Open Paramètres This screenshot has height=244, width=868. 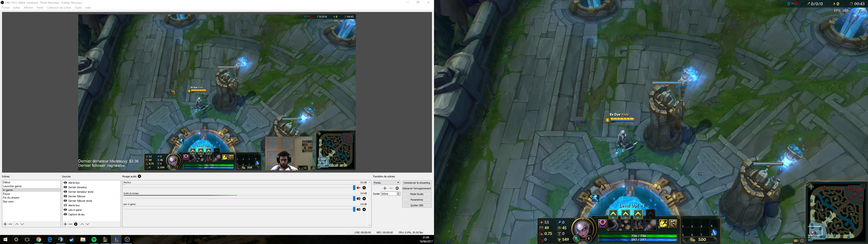[417, 199]
